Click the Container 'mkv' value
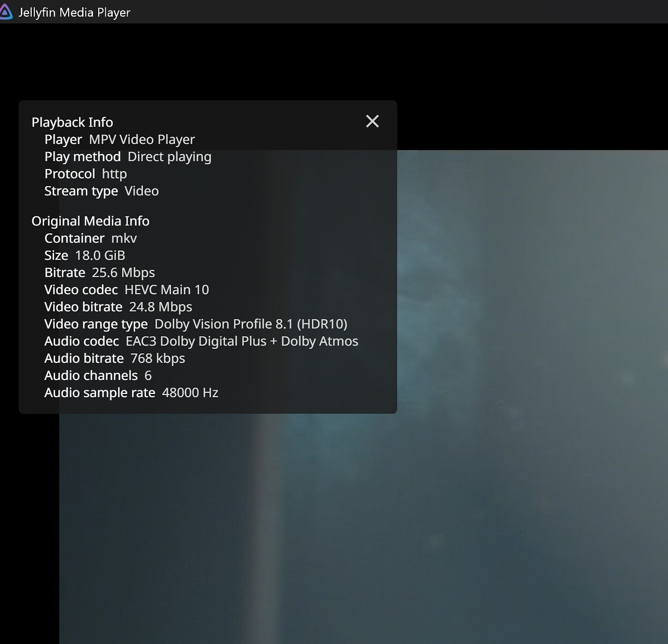The height and width of the screenshot is (644, 668). click(x=124, y=238)
